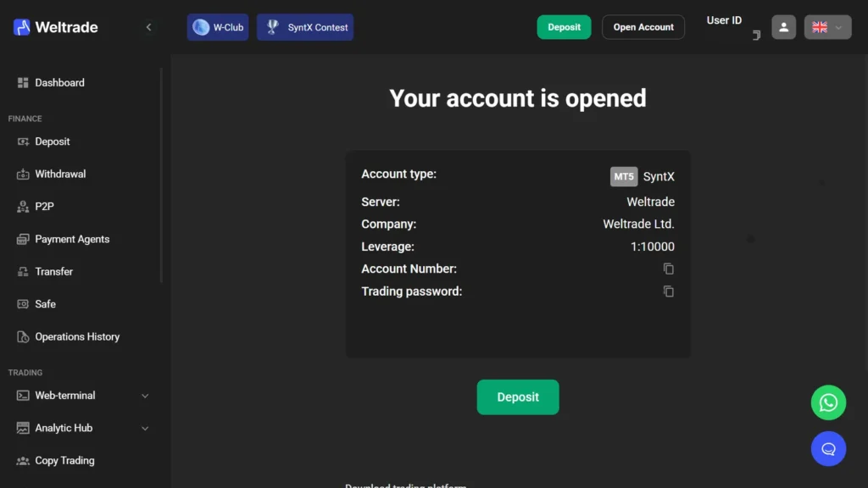Expand the Analytic Hub chevron

tap(145, 429)
